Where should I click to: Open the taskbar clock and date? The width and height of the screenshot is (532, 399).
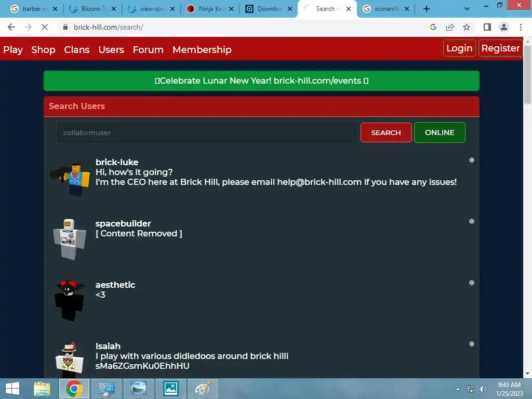(509, 389)
